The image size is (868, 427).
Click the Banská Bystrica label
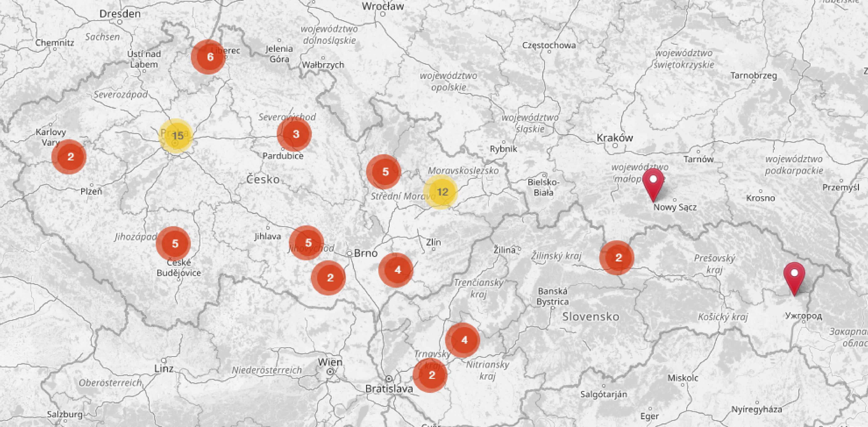pos(553,296)
